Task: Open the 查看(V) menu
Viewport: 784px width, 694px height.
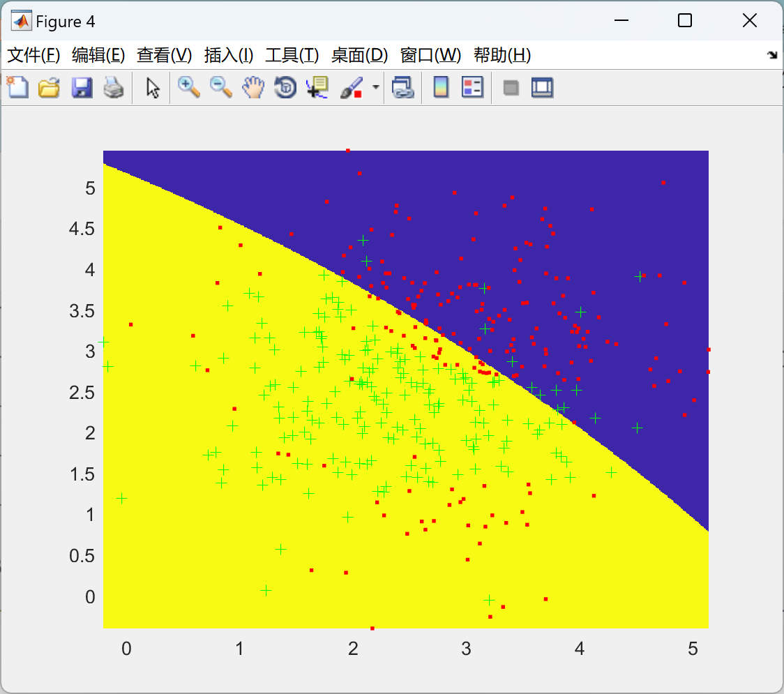Action: click(x=165, y=55)
